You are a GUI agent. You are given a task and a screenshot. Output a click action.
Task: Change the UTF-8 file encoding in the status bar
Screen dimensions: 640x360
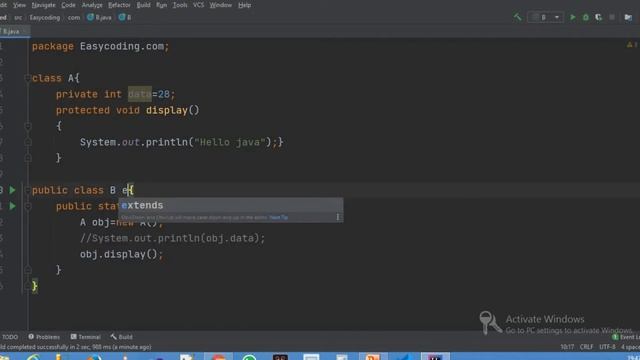[607, 347]
